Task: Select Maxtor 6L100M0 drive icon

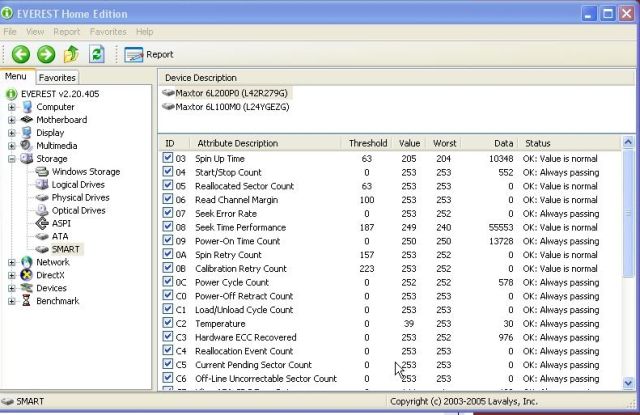Action: [168, 107]
